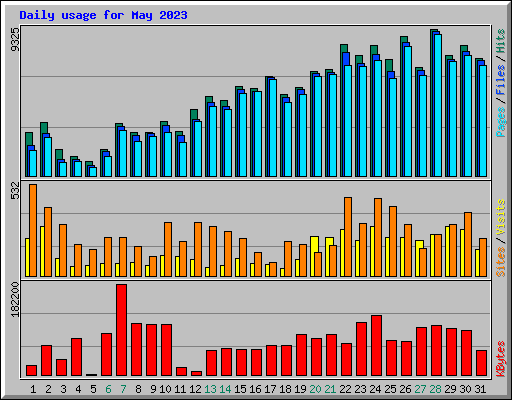The height and width of the screenshot is (400, 512).
Task: Click day label 26 on the axis
Action: click(405, 389)
